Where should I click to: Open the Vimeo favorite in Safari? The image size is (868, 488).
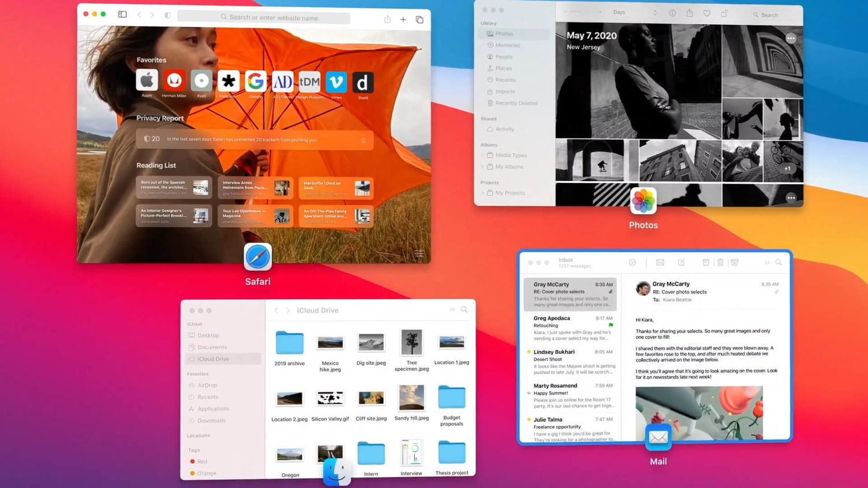(x=336, y=82)
